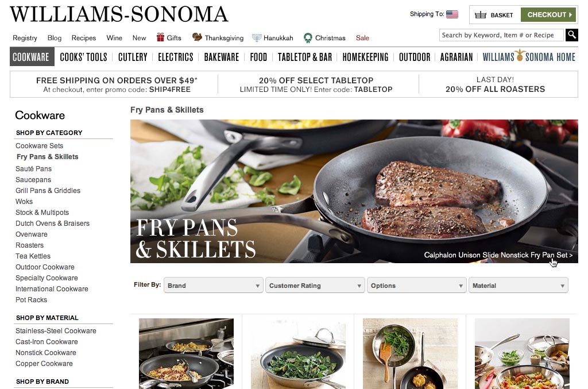Open the Customer Rating filter dropdown
This screenshot has height=389, width=588.
[315, 286]
